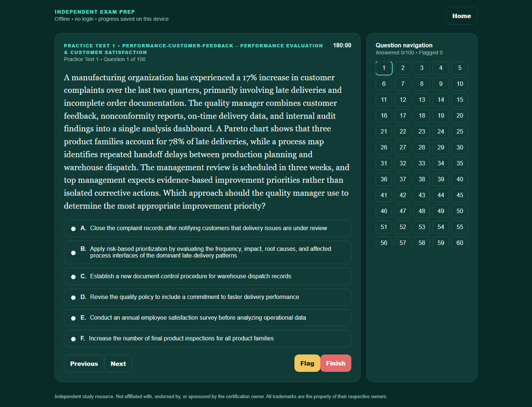This screenshot has width=532, height=407.
Task: Select answer C radio button about document-control procedure
Action: tap(74, 277)
